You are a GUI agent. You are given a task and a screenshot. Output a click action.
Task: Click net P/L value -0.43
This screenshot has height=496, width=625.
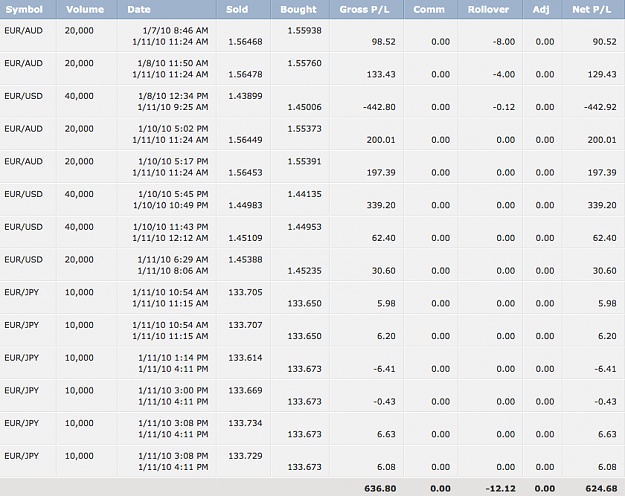(605, 402)
